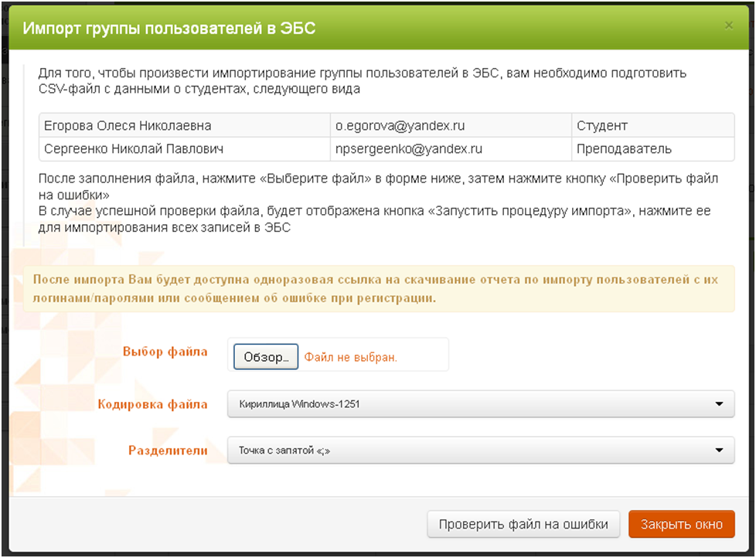Click the paragraph starting 'После заполнения файла'

pos(377,202)
